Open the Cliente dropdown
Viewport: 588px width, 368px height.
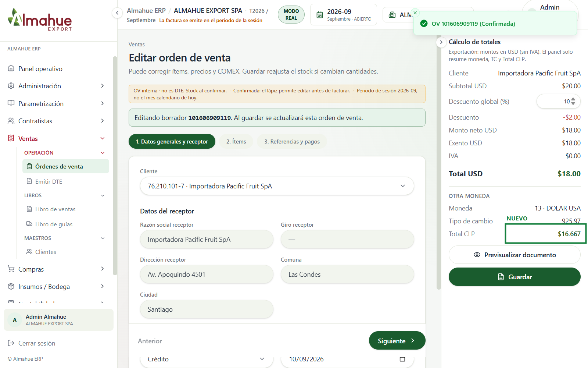click(277, 186)
